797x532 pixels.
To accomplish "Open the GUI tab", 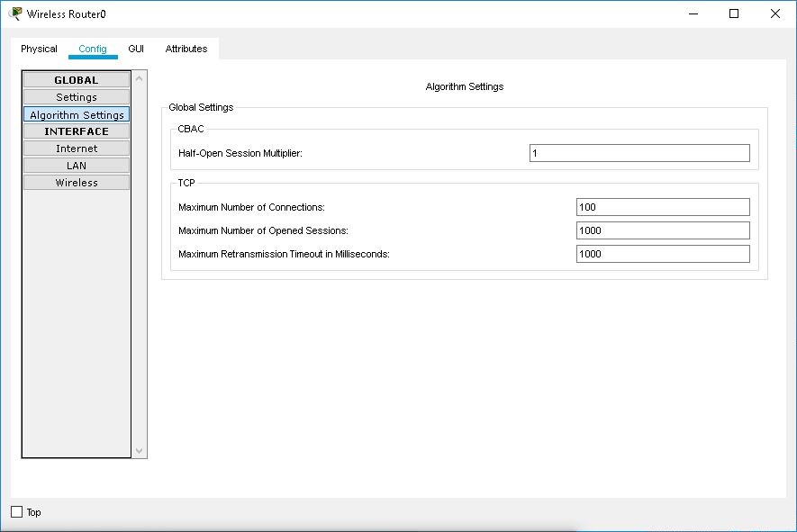I will (136, 49).
